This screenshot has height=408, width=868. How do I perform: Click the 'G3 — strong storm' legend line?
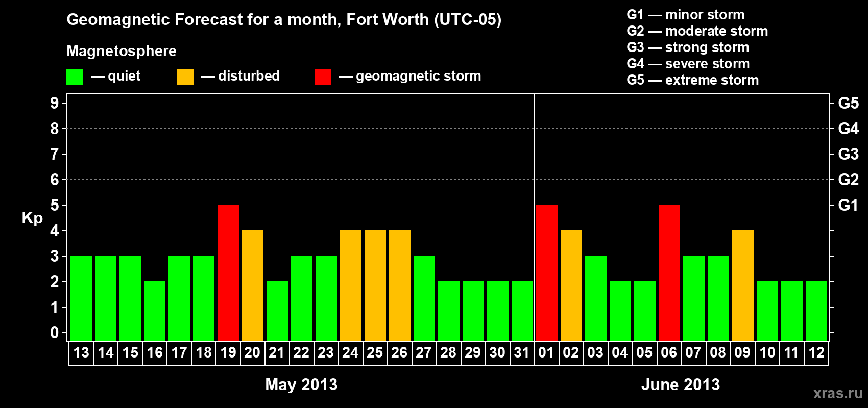688,47
